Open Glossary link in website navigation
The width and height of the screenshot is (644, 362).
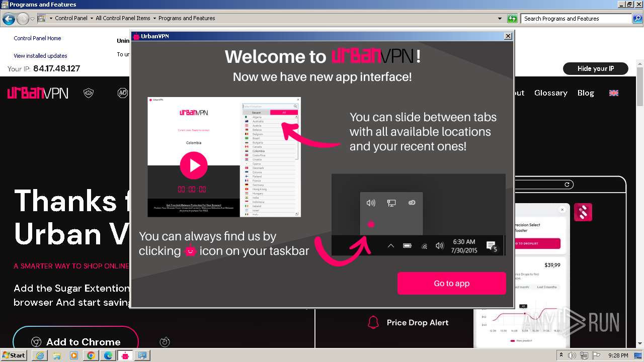pos(550,93)
